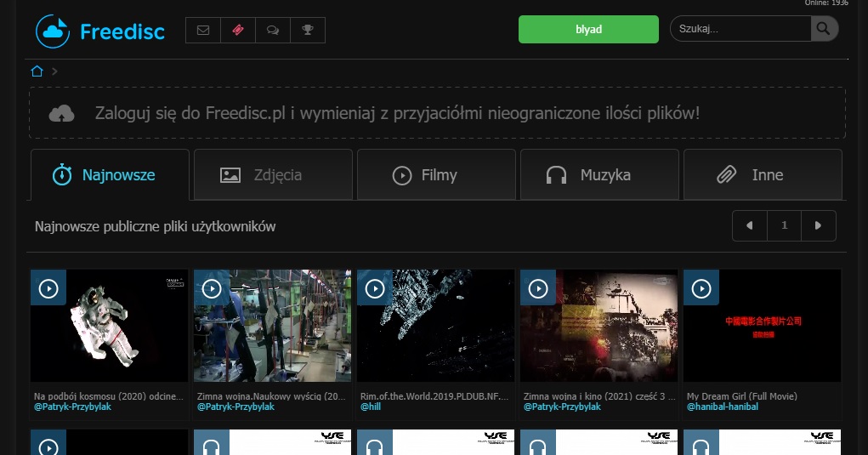Click the magnifier search button
Screen dimensions: 868x455
pyautogui.click(x=824, y=29)
